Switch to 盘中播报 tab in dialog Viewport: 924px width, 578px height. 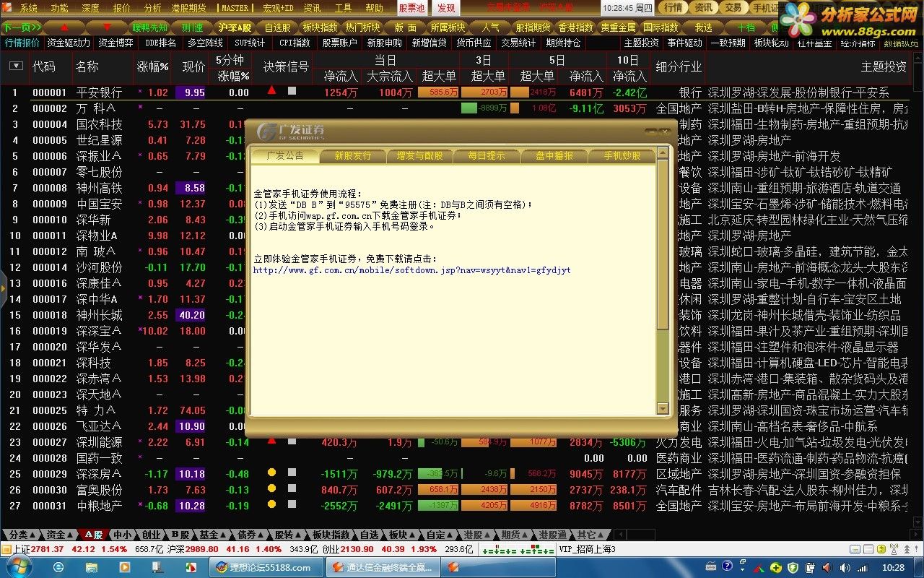554,155
